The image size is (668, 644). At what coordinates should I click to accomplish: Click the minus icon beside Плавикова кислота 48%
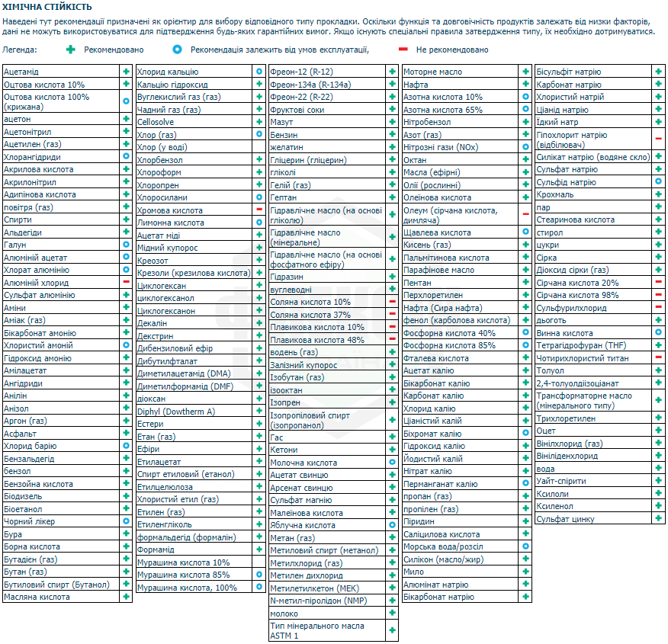pos(393,339)
